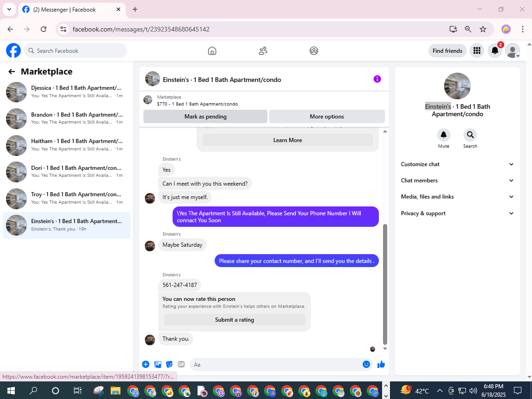
Task: Open Troy apartment conversation
Action: tap(67, 198)
